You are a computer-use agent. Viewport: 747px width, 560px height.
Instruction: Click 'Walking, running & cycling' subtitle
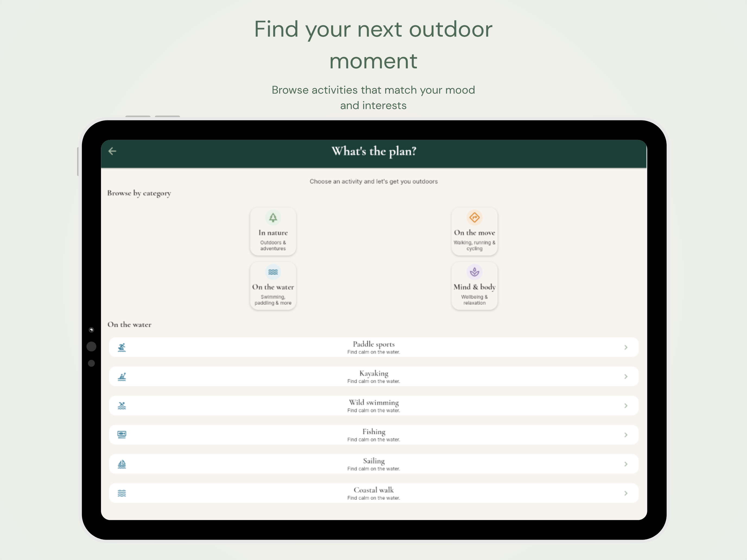474,245
